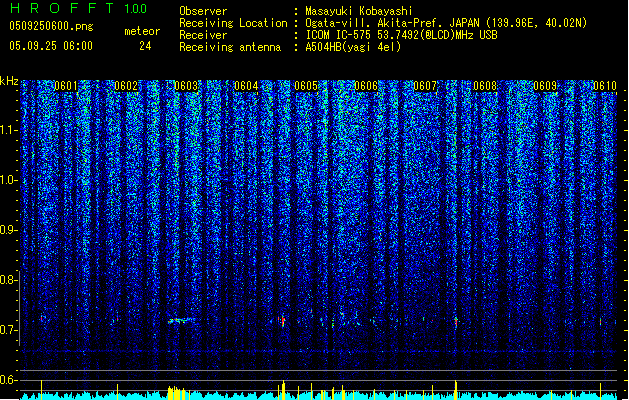The height and width of the screenshot is (400, 629).
Task: Click the 'meteor' label
Action: (x=142, y=31)
